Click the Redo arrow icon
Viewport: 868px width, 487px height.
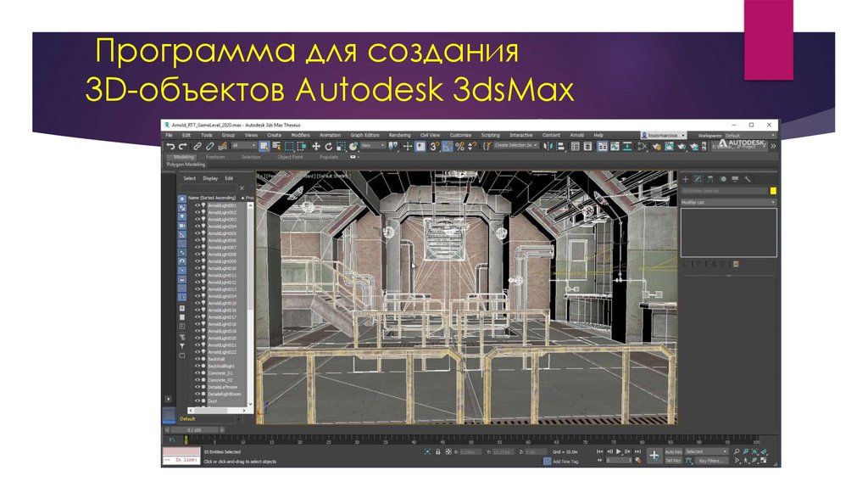[x=182, y=146]
